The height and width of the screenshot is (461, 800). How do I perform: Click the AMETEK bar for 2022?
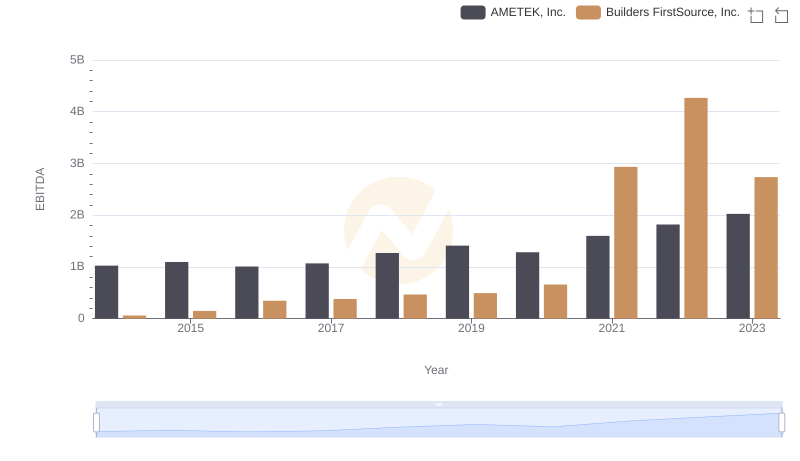click(x=668, y=271)
